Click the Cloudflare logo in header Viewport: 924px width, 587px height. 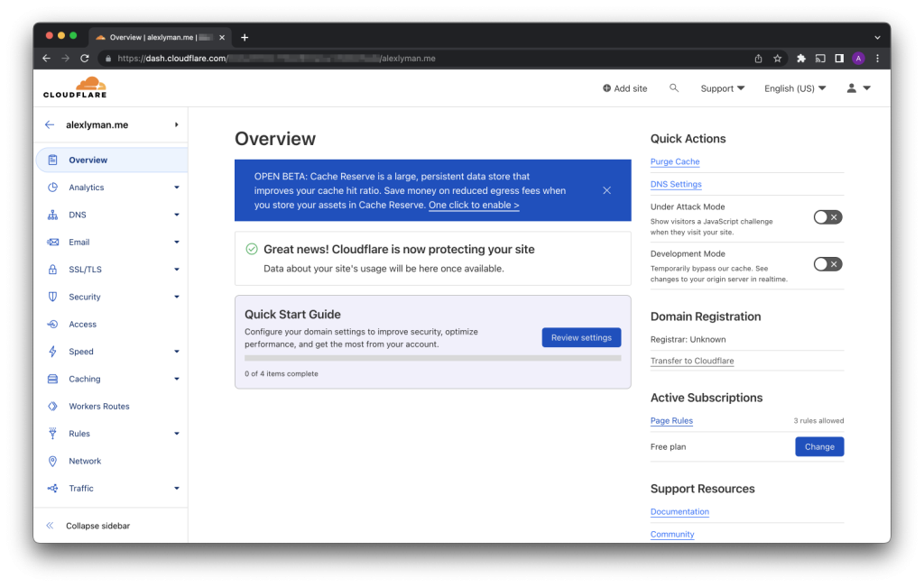75,87
